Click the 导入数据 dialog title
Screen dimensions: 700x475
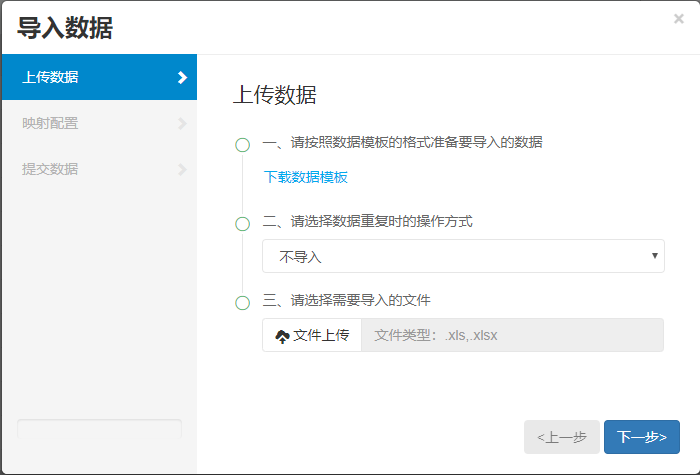pyautogui.click(x=65, y=28)
